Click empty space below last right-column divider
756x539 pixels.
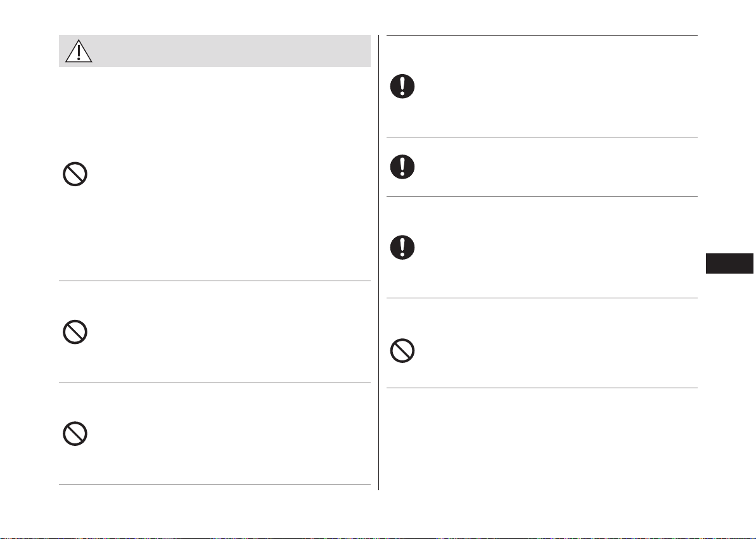(542, 439)
